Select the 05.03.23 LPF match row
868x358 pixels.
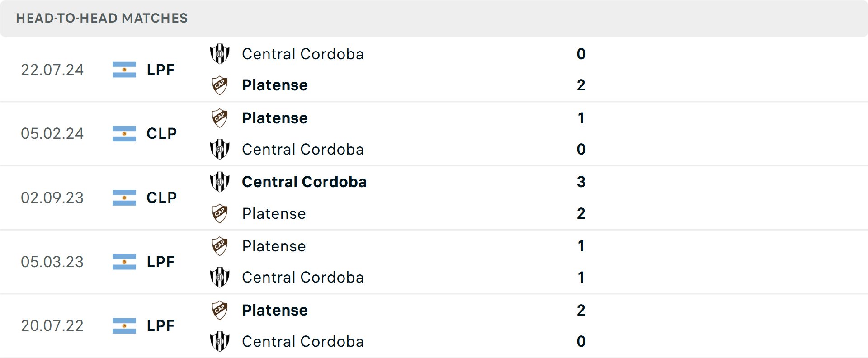(x=434, y=262)
